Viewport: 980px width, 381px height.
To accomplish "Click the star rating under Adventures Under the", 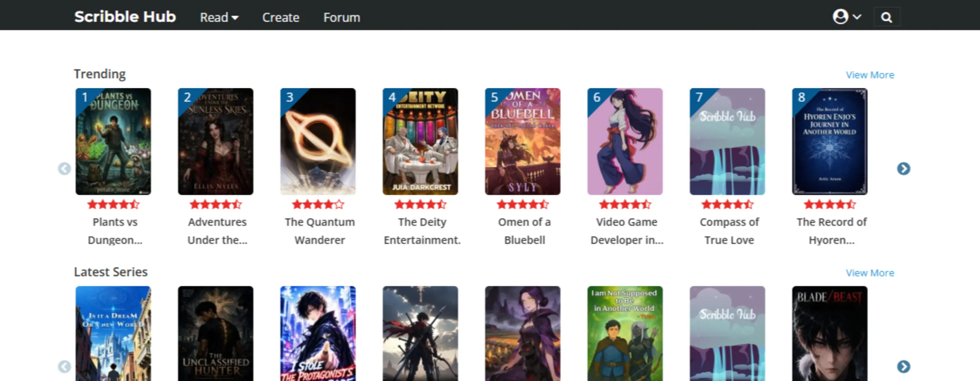I will click(215, 204).
